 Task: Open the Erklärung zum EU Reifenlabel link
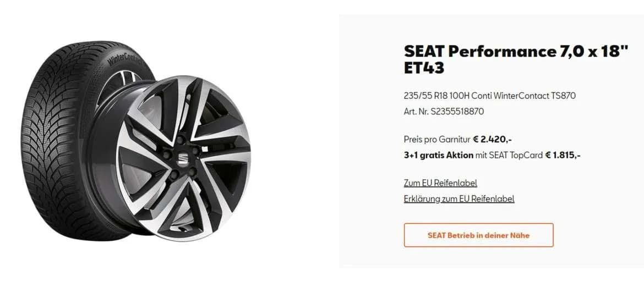(459, 198)
